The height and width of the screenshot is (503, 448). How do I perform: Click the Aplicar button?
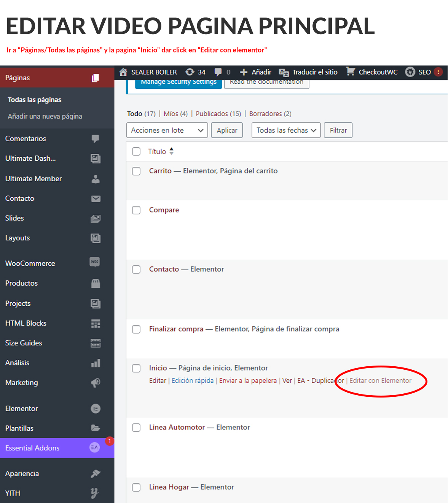(x=227, y=130)
